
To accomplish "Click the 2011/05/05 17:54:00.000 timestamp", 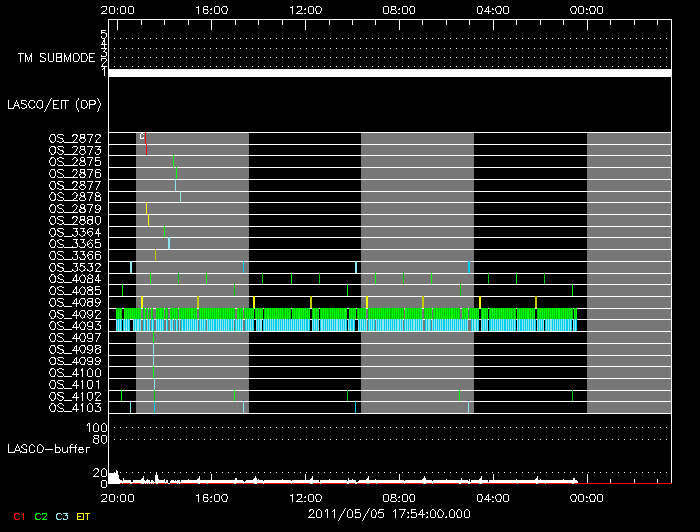I will pyautogui.click(x=389, y=514).
